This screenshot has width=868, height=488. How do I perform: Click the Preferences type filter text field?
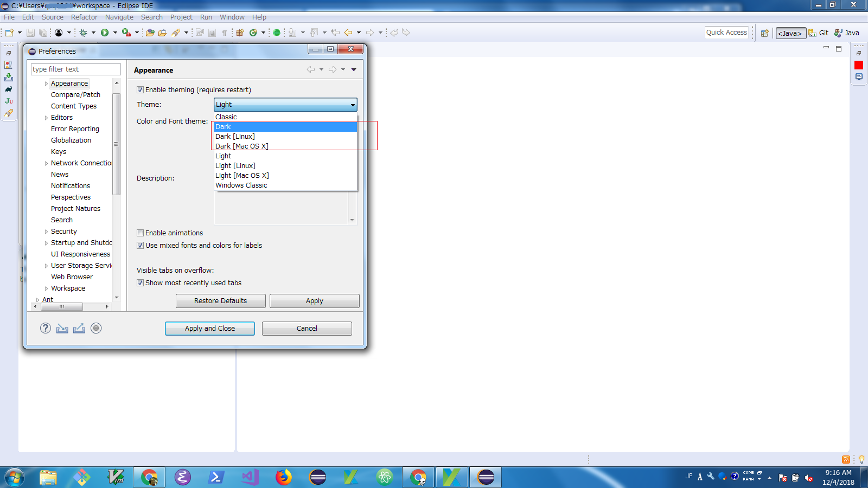tap(76, 69)
